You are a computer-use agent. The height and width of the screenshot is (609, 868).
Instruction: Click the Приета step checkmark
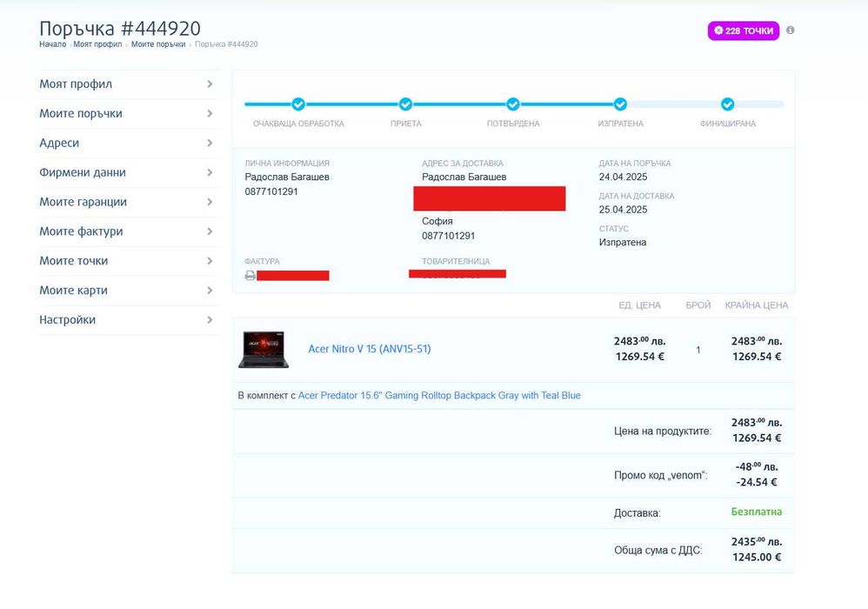406,104
